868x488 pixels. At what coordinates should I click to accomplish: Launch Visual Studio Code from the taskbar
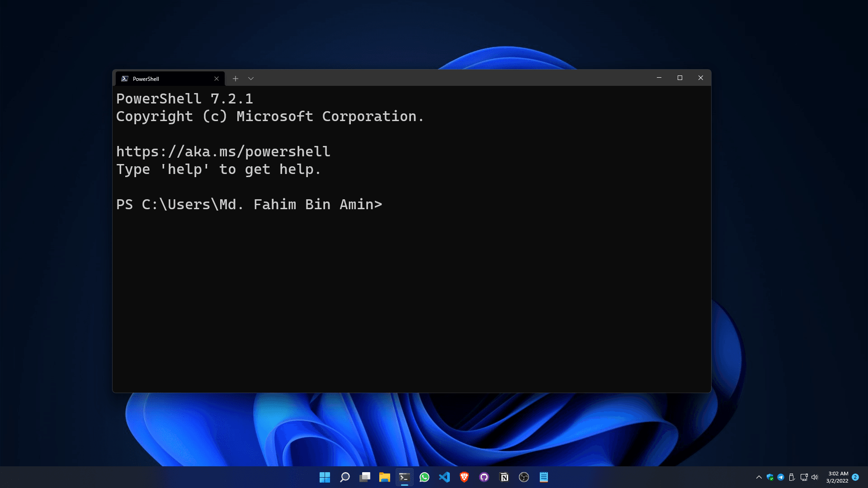point(444,477)
